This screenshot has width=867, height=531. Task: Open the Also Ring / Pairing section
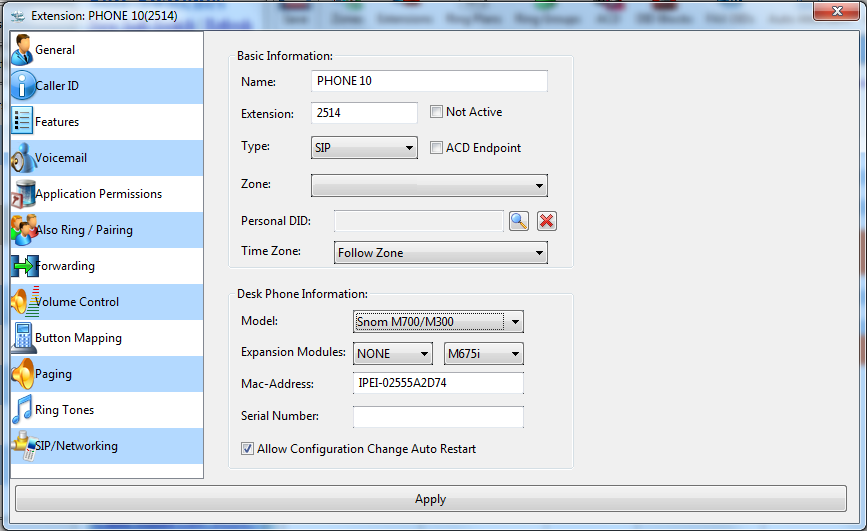pyautogui.click(x=84, y=230)
